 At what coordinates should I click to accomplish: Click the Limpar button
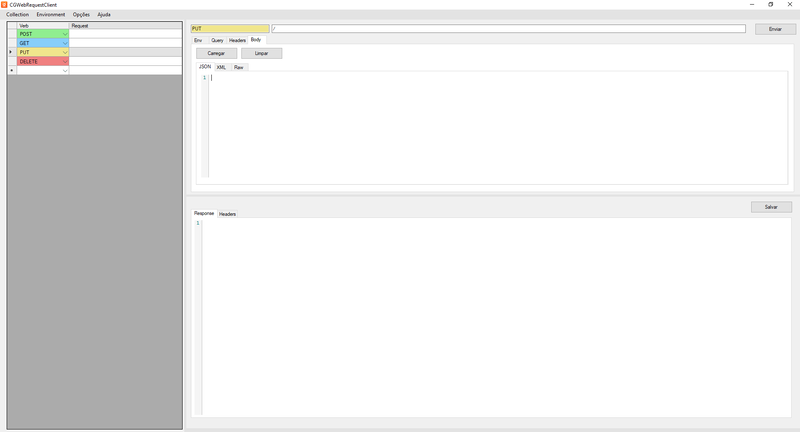[262, 54]
